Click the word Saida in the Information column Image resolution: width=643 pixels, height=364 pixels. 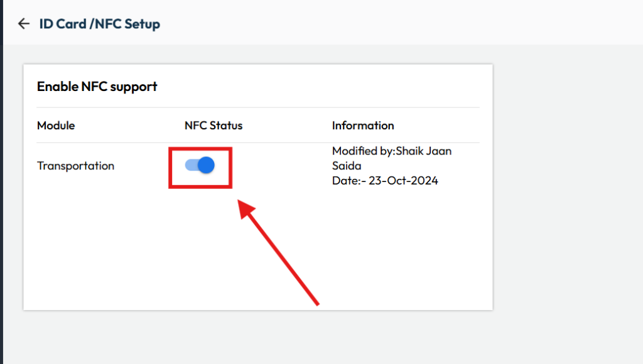[347, 166]
